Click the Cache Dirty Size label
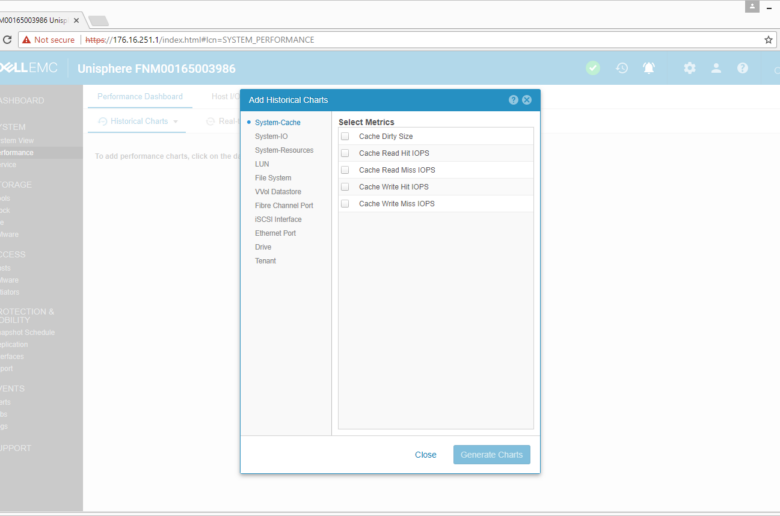This screenshot has height=516, width=780. (x=386, y=136)
